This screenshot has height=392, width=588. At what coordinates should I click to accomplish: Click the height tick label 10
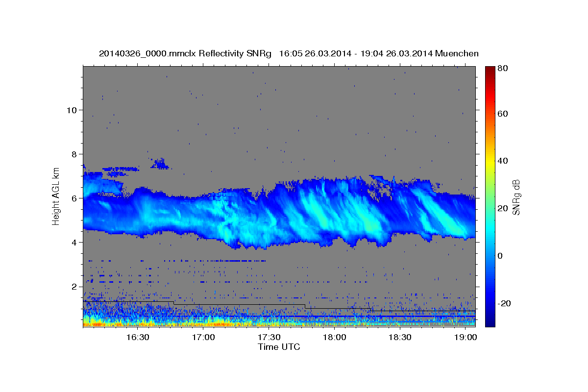[73, 110]
